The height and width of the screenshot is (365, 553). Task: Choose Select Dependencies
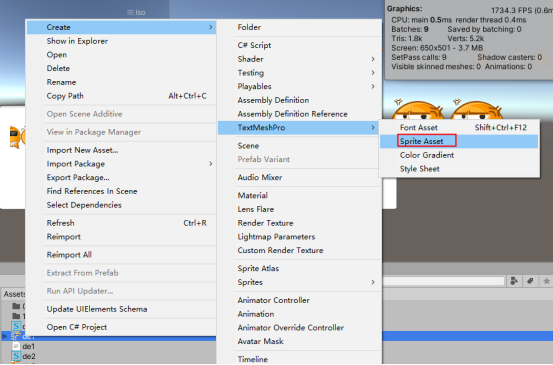122,205
